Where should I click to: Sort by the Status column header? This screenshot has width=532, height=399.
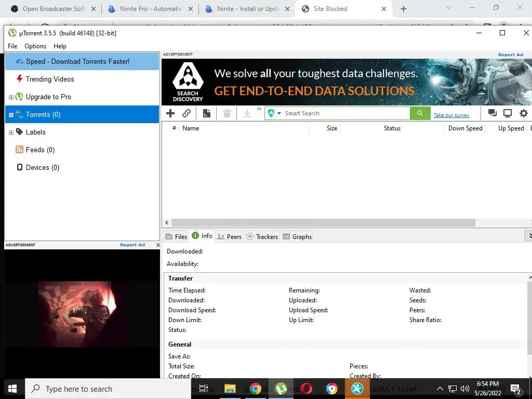pyautogui.click(x=392, y=128)
